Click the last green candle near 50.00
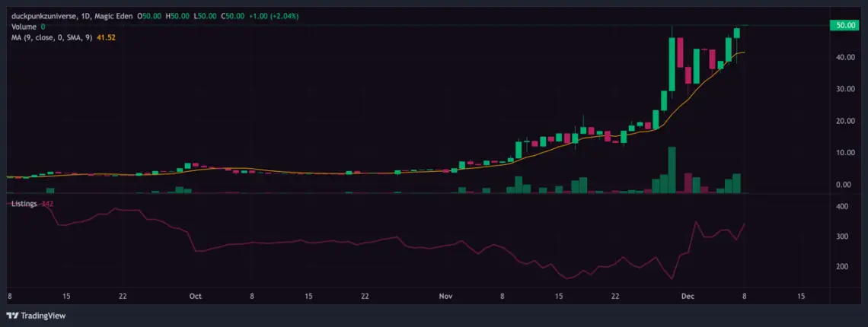 point(737,33)
